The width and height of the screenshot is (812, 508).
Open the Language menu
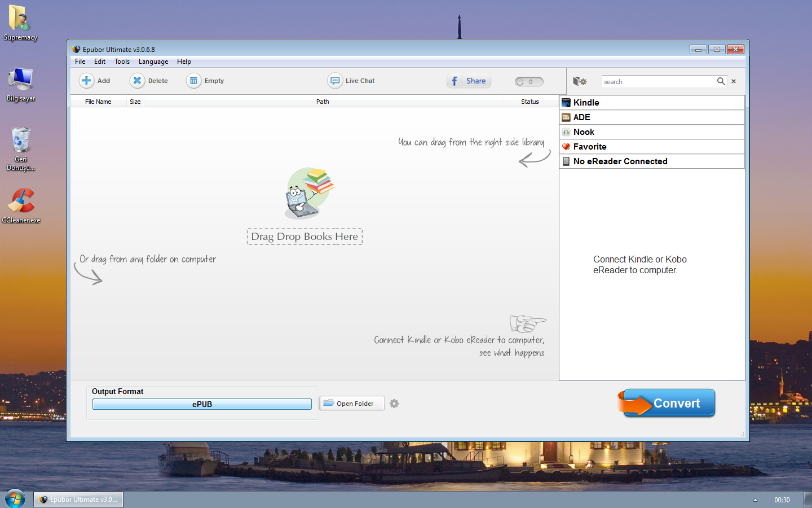coord(153,62)
